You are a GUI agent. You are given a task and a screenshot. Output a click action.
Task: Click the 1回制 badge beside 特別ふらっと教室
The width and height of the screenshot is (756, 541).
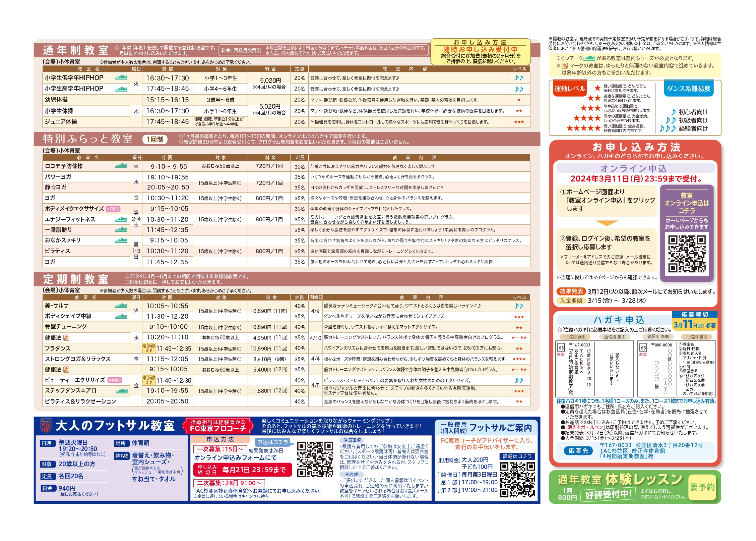coord(155,139)
